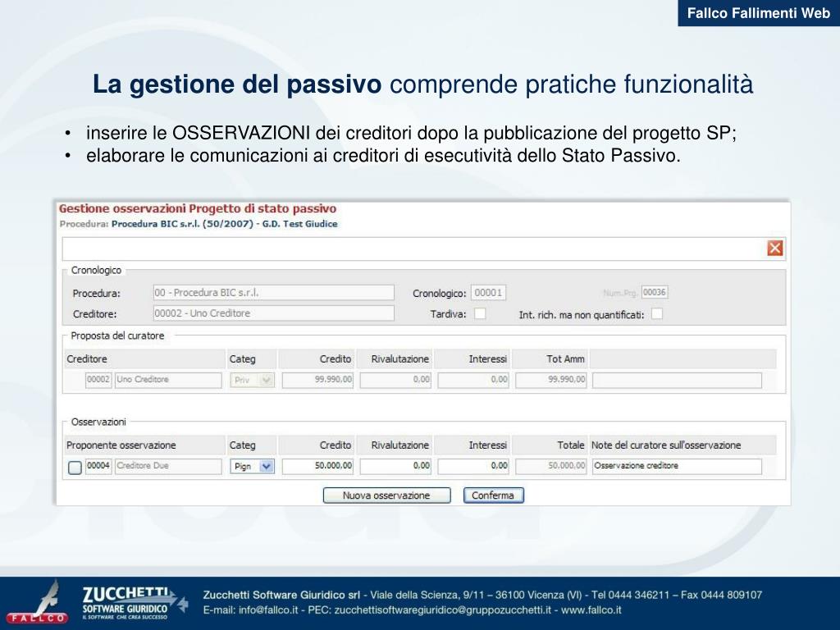The width and height of the screenshot is (840, 630).
Task: Click the Num.Prg field 00036
Action: coord(654,292)
